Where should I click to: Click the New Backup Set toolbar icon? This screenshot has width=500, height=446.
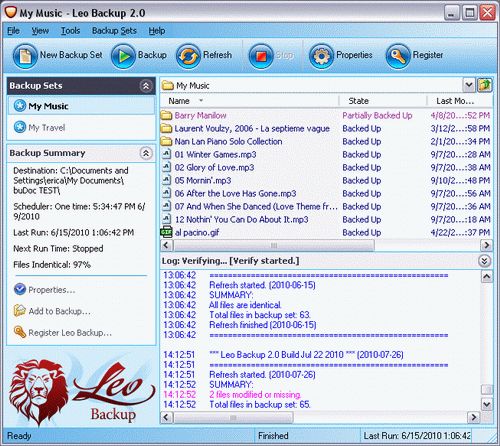tap(25, 56)
